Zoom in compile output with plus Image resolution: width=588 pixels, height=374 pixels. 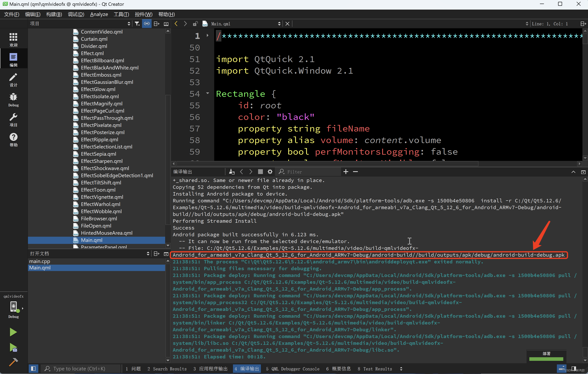tap(346, 172)
